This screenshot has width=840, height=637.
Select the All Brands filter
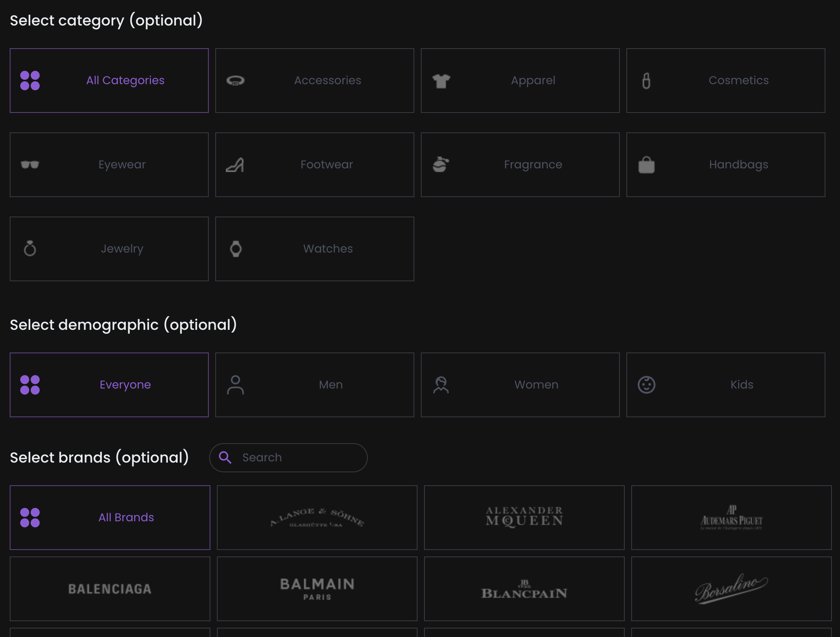click(110, 518)
